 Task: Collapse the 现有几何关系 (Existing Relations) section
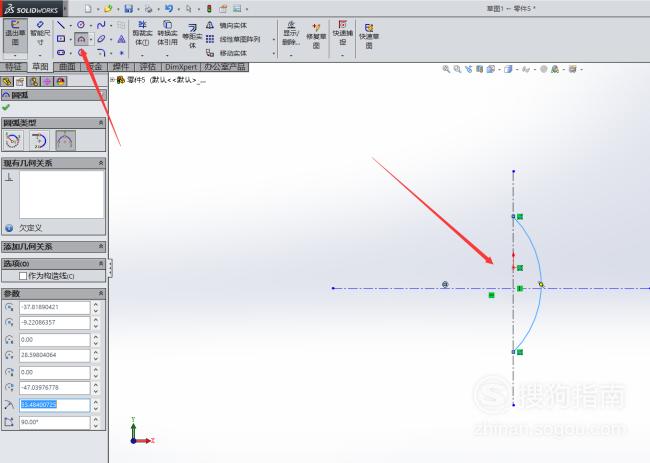click(101, 163)
